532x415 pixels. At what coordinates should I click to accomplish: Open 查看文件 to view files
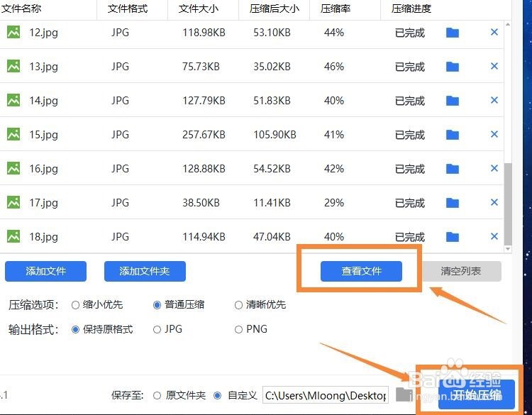point(361,271)
